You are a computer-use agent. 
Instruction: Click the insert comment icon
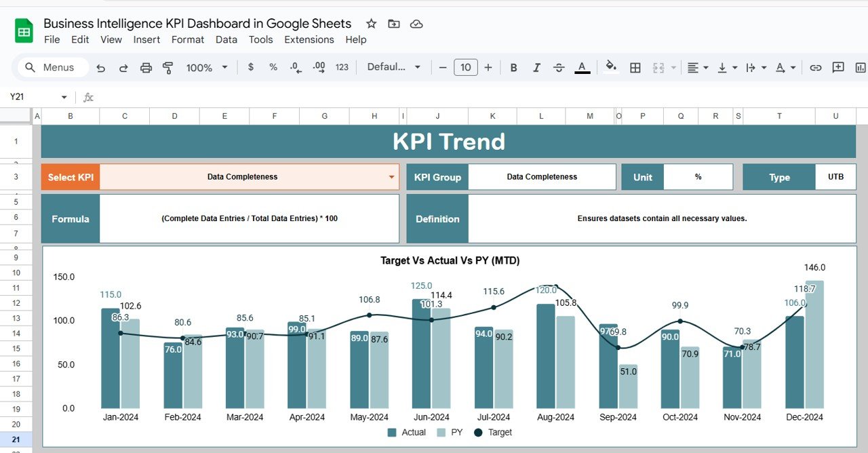[x=838, y=68]
